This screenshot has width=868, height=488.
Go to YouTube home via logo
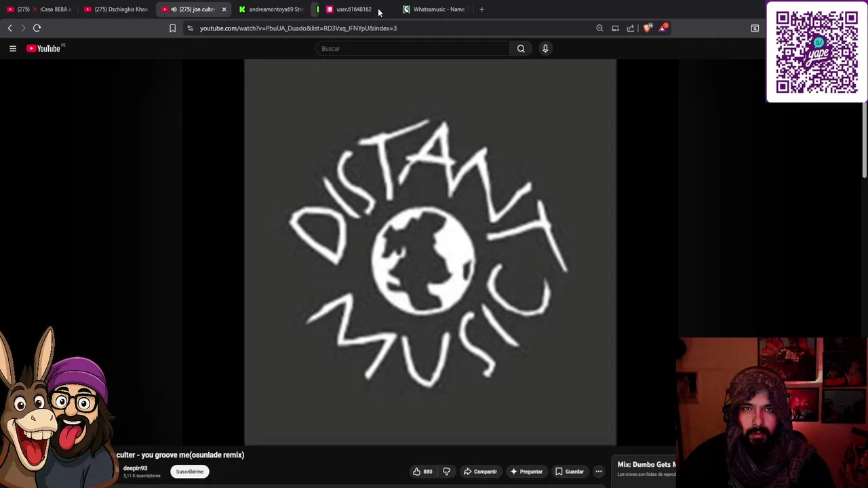pyautogui.click(x=45, y=48)
